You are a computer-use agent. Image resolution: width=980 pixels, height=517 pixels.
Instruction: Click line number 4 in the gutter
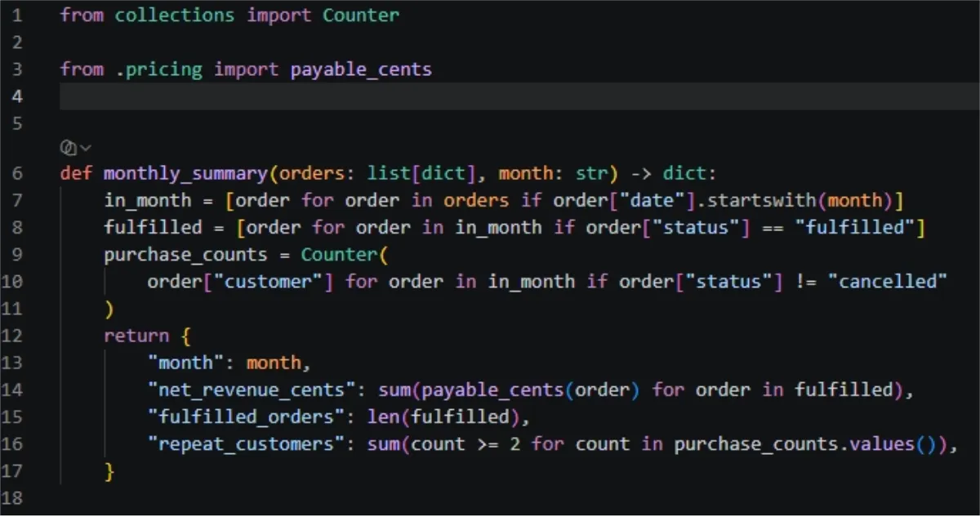(19, 96)
